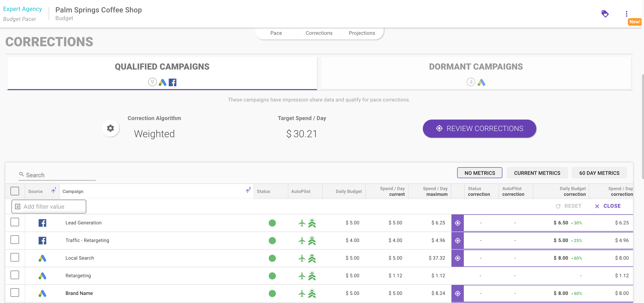Click the Correction Algorithm gear settings icon
The image size is (644, 303).
tap(111, 128)
